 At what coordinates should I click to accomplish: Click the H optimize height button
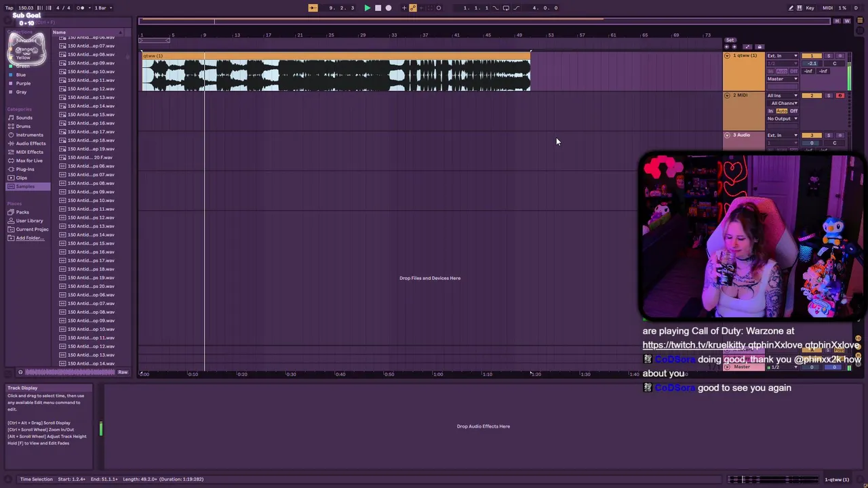click(x=837, y=21)
